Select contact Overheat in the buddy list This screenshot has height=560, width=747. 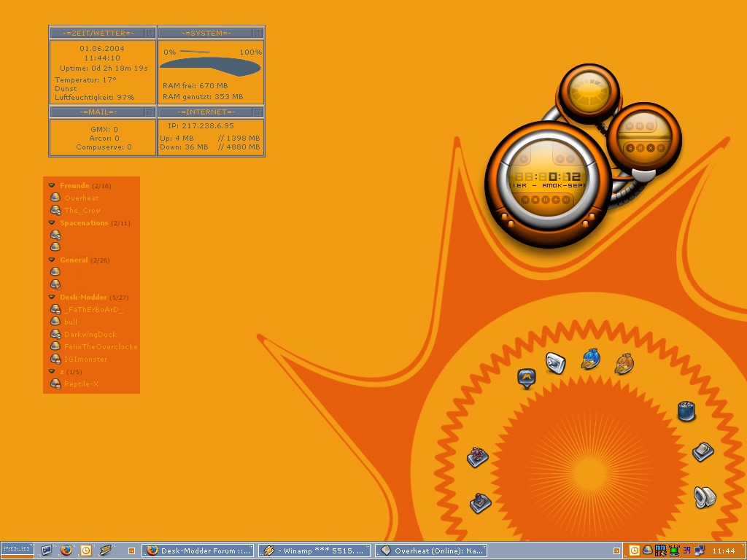[82, 198]
